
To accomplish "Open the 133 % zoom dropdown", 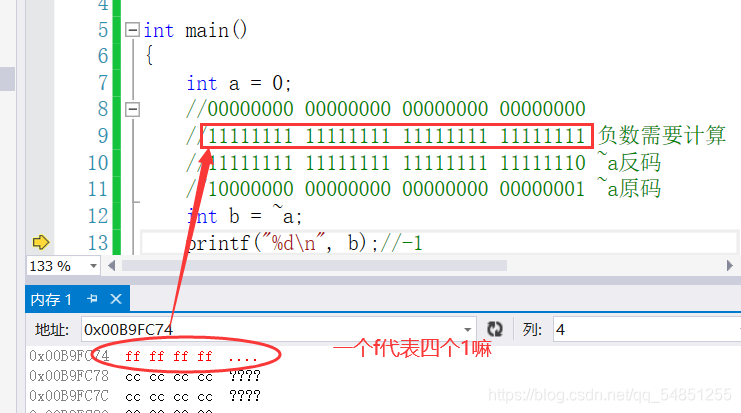I will [94, 266].
